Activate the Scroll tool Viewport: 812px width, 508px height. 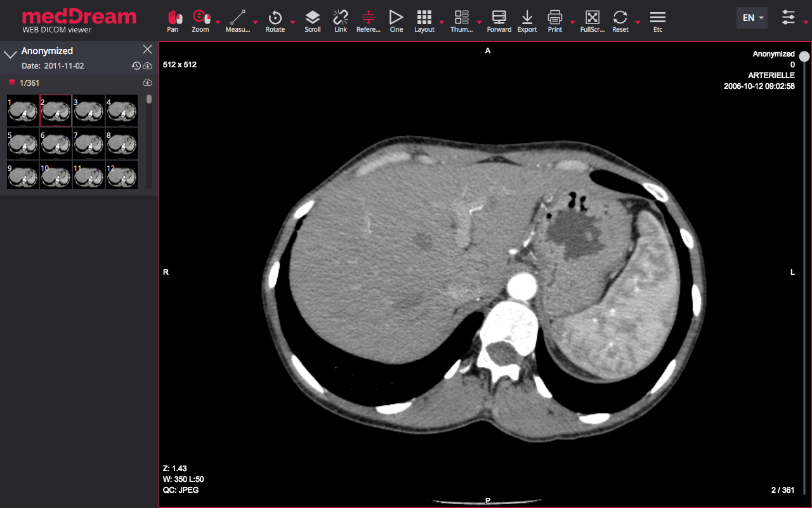click(312, 20)
